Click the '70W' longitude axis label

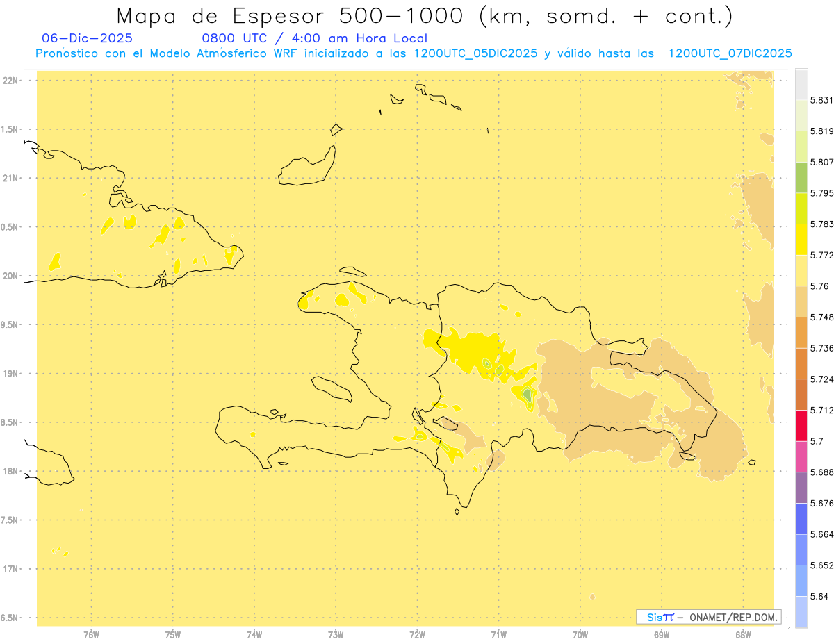(580, 634)
